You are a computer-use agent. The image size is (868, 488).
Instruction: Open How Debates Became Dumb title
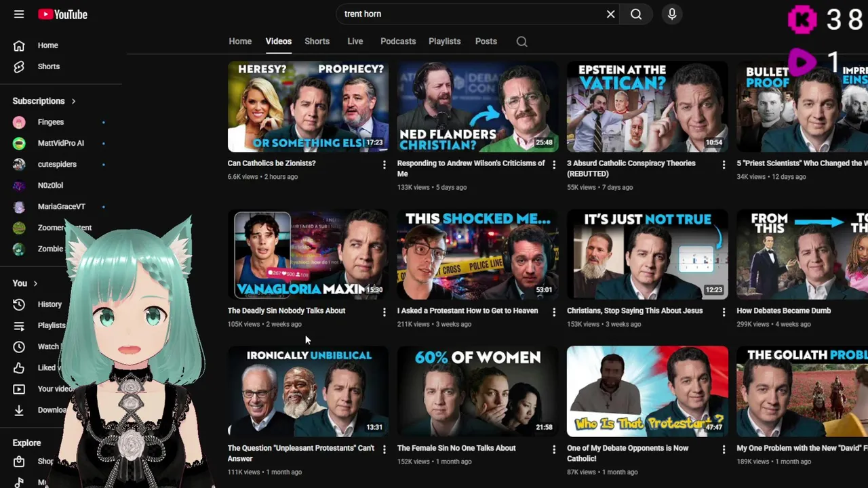pyautogui.click(x=783, y=310)
